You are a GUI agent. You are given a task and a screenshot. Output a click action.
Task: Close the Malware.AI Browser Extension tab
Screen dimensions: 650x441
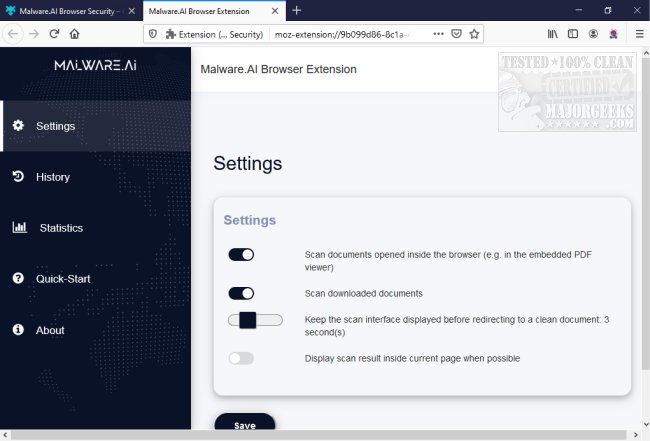click(275, 11)
